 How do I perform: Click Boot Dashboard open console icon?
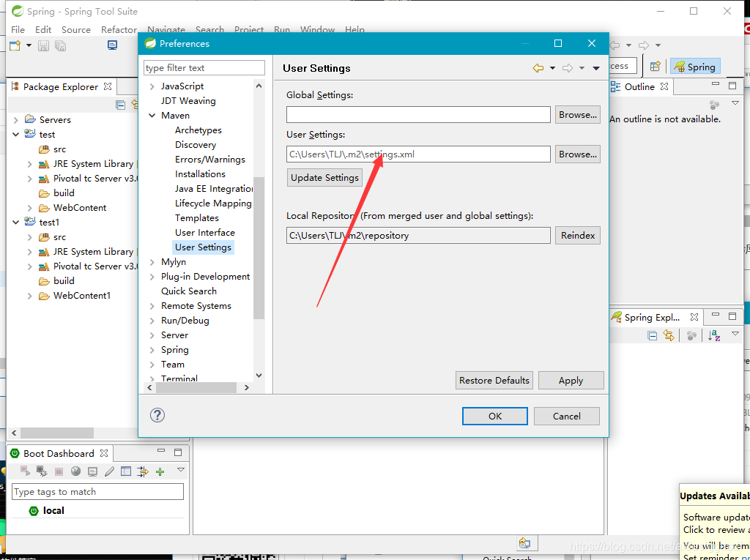click(93, 471)
